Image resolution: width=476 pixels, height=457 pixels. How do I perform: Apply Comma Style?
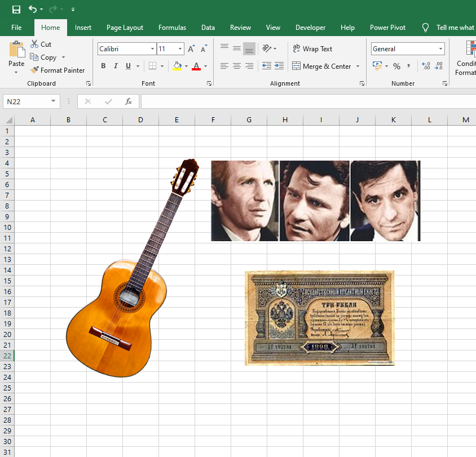click(409, 66)
